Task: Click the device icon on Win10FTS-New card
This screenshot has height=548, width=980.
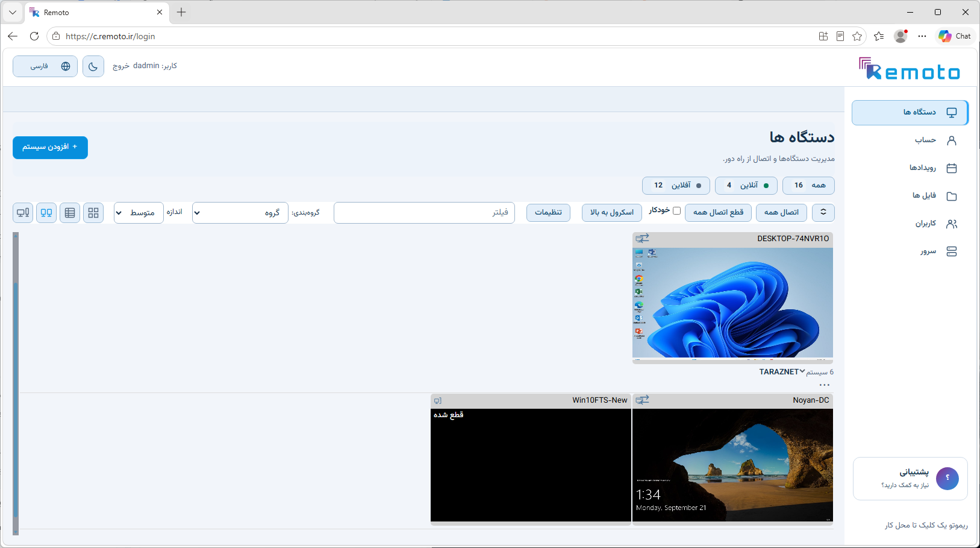Action: pos(438,401)
